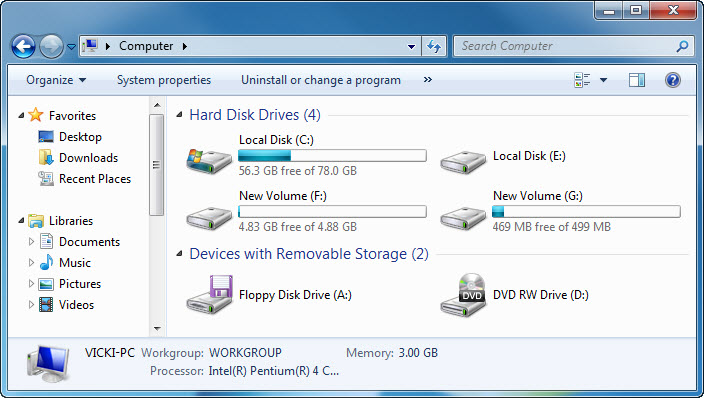
Task: Select the Local Disk (C:) drive icon
Action: point(209,161)
